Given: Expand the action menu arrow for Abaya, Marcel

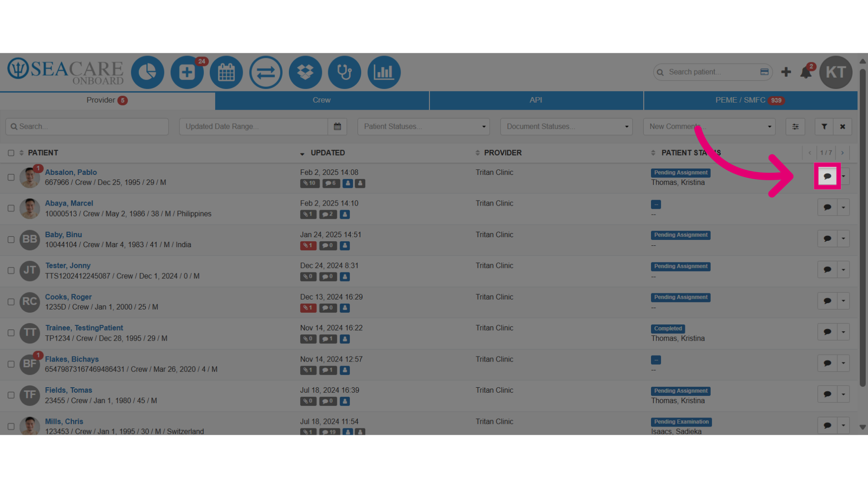Looking at the screenshot, I should [844, 207].
